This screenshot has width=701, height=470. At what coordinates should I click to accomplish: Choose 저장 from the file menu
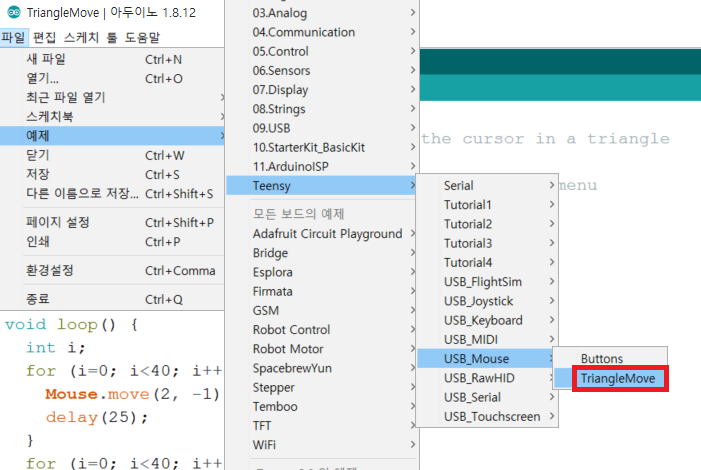[x=112, y=174]
